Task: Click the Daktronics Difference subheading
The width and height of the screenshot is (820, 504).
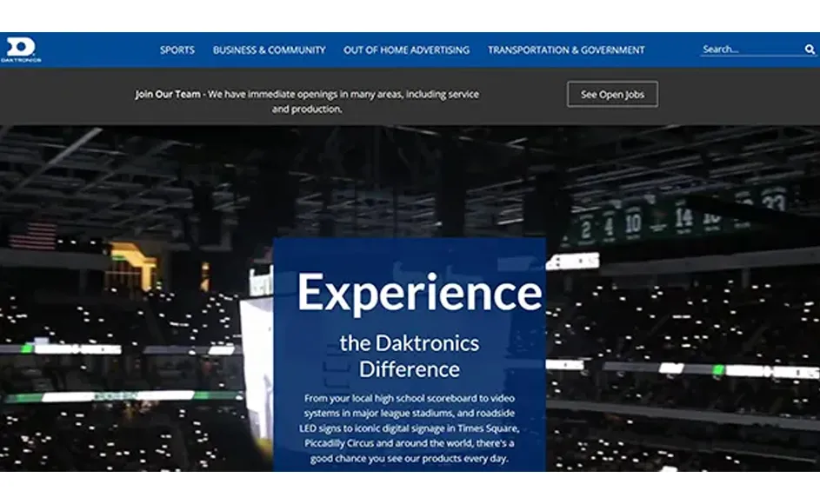Action: click(x=410, y=356)
